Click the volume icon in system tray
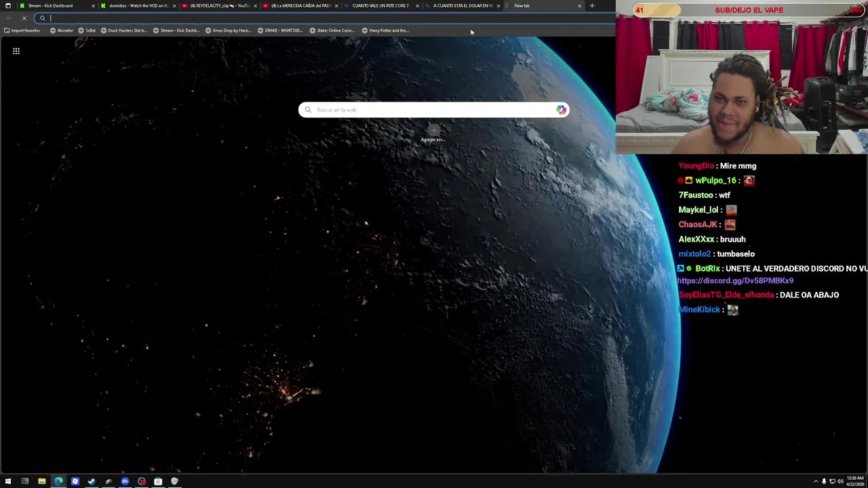The width and height of the screenshot is (868, 488). [x=840, y=481]
